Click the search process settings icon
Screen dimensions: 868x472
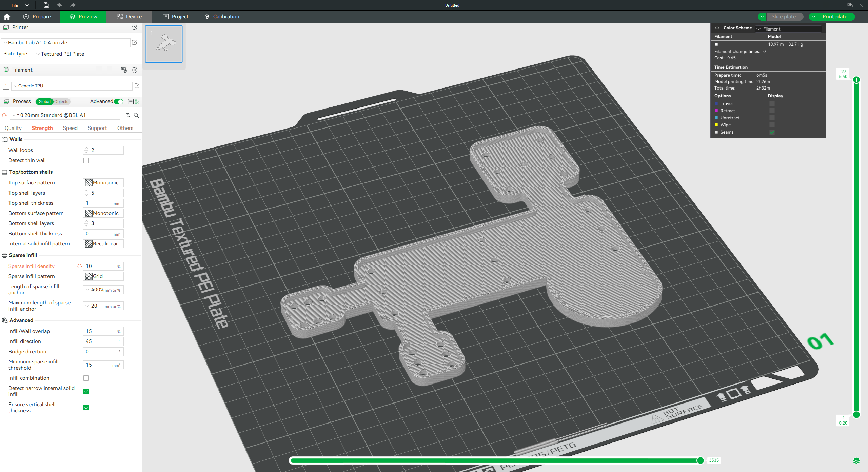(x=136, y=115)
